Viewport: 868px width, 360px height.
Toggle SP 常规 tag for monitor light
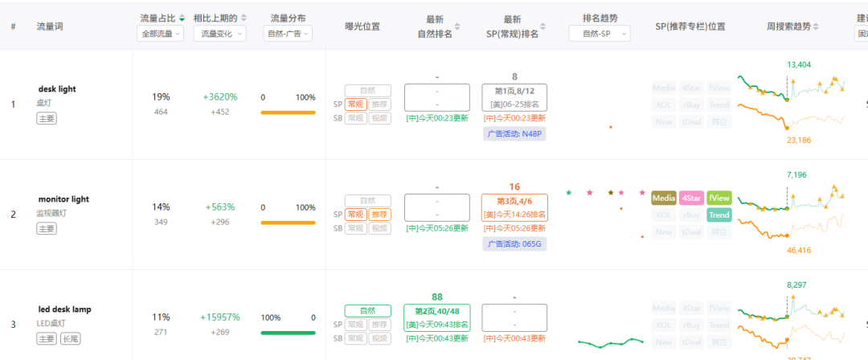pos(355,215)
